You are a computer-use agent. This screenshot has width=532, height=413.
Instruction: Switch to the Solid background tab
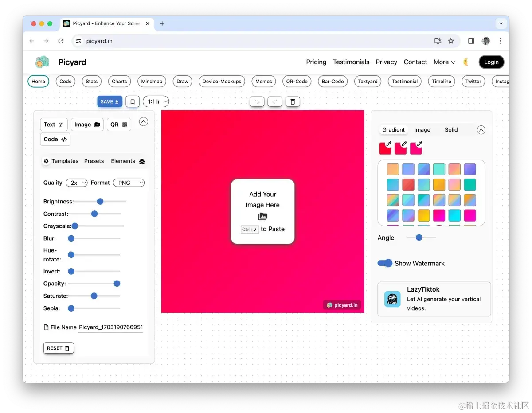(451, 130)
